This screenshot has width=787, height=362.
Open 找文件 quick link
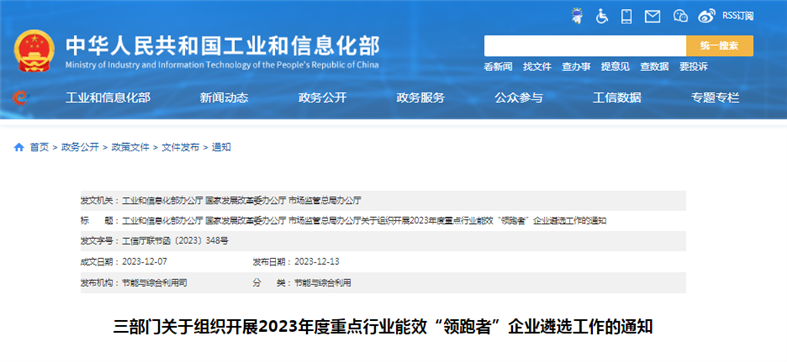537,67
